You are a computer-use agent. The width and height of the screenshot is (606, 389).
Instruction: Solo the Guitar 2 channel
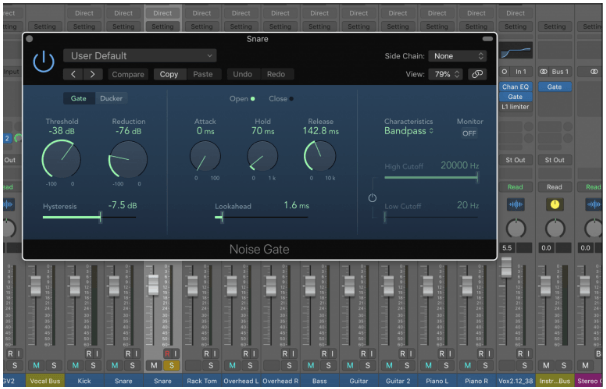pyautogui.click(x=407, y=365)
